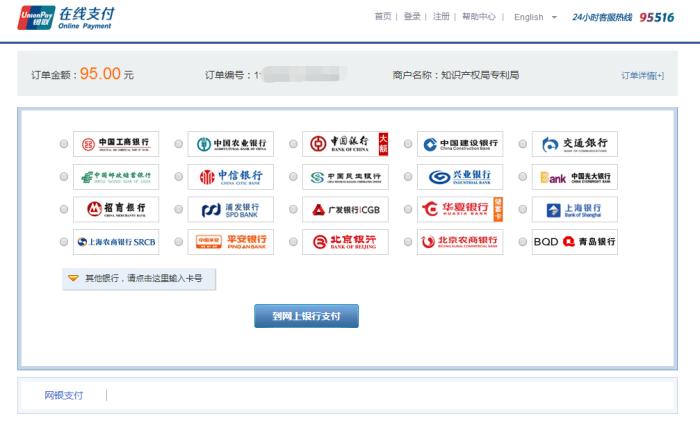Screen dimensions: 700x421
Task: Click the 中国工商银行 (ICBC) bank logo
Action: pyautogui.click(x=116, y=144)
